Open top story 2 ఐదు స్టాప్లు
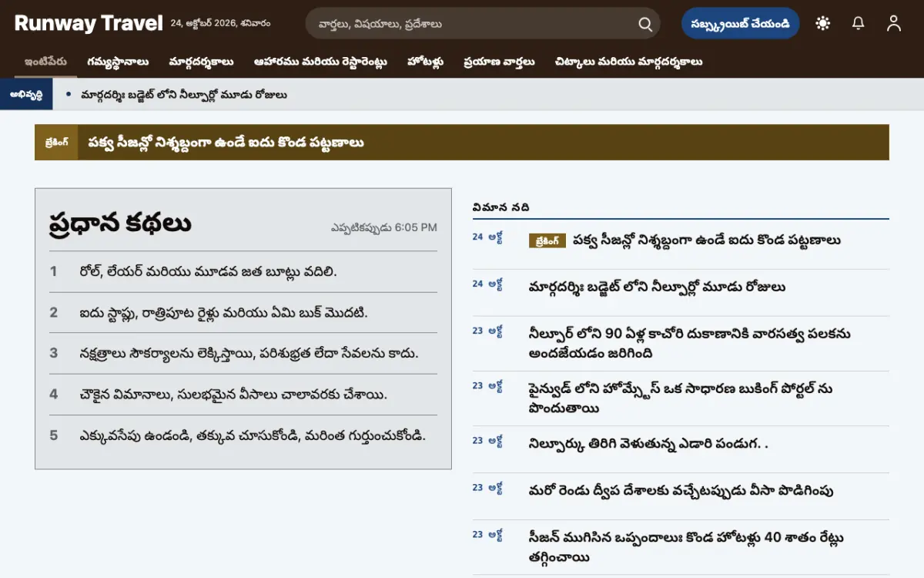924x578 pixels. (223, 312)
